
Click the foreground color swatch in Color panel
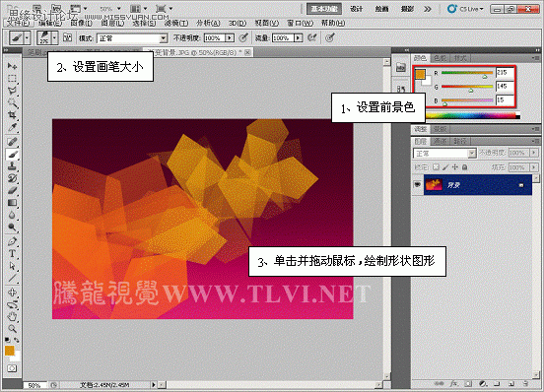[x=420, y=74]
